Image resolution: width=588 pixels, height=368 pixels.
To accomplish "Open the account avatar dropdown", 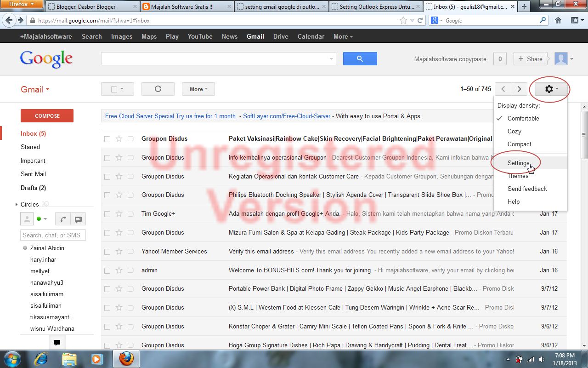I will (x=564, y=59).
